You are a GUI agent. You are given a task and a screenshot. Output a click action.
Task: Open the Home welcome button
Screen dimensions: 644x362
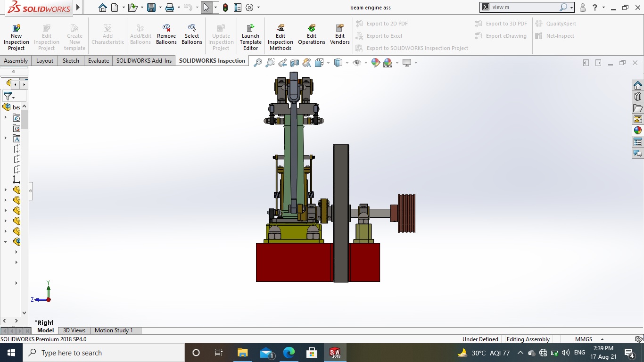coord(102,8)
